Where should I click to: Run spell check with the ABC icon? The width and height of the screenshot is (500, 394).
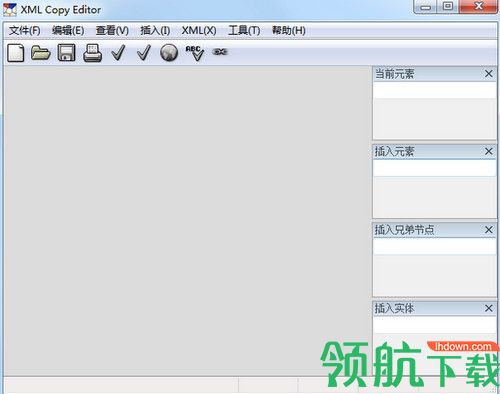coord(195,53)
